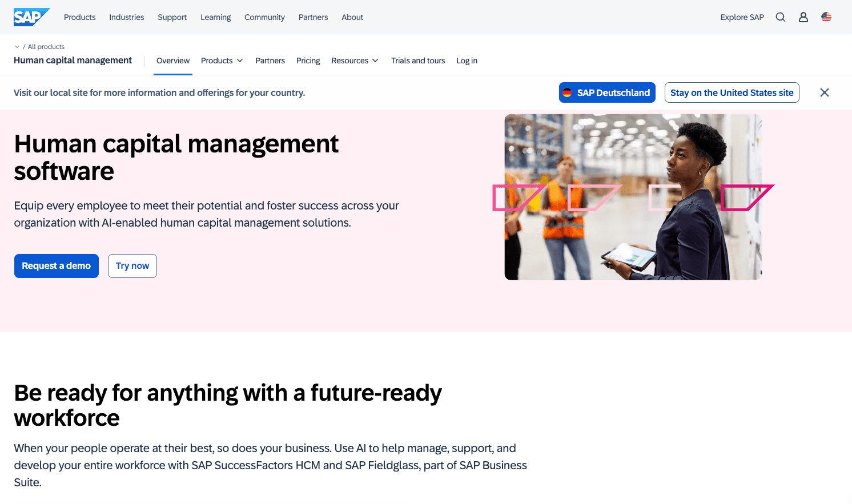This screenshot has width=852, height=504.
Task: Select the Overview tab
Action: click(172, 61)
